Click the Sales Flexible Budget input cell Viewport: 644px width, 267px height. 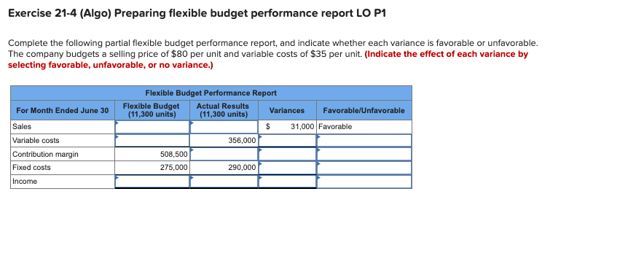152,127
